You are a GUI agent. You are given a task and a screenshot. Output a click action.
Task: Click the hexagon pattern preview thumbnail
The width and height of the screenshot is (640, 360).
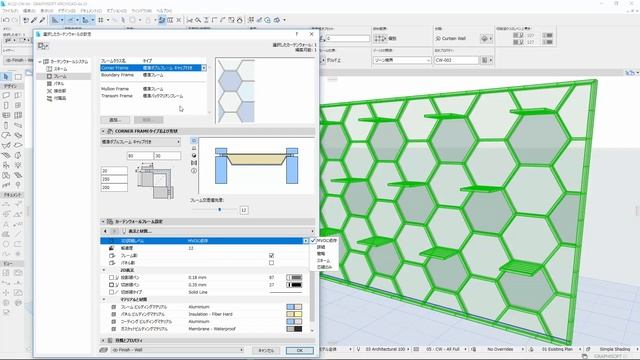pyautogui.click(x=236, y=91)
